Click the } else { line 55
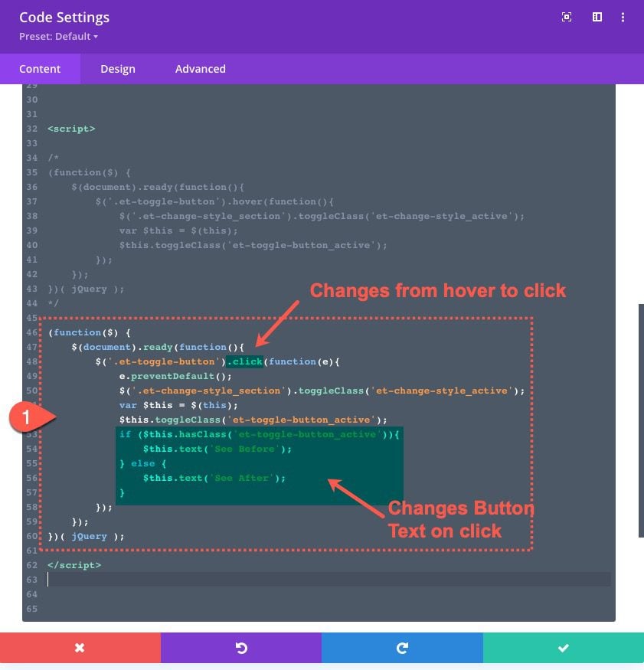This screenshot has height=670, width=644. point(142,463)
